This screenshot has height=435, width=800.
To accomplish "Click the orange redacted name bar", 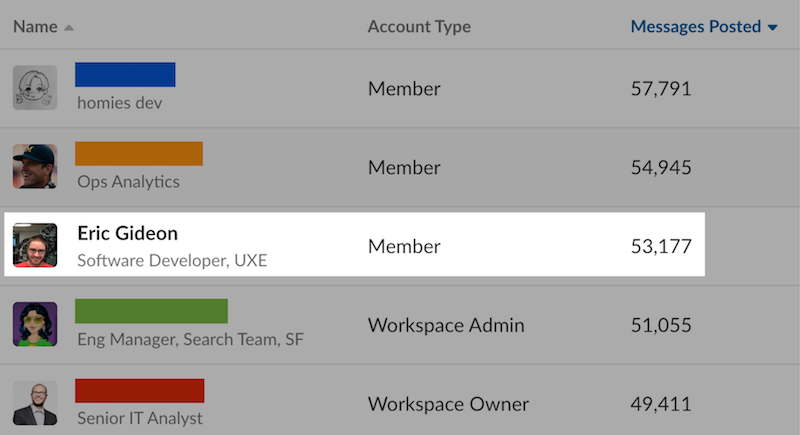I will click(139, 153).
